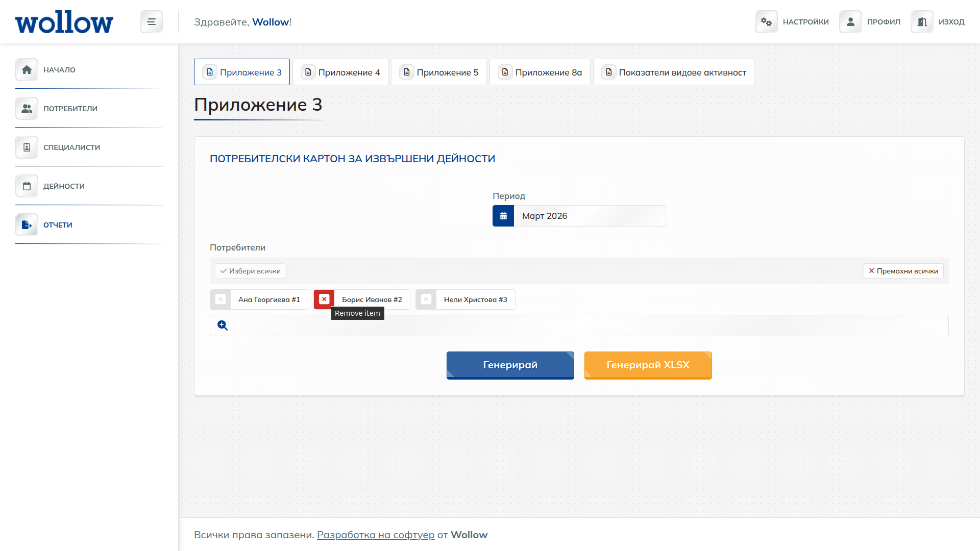Viewport: 980px width, 551px height.
Task: Open the Показатели видове активност tab
Action: (x=674, y=72)
